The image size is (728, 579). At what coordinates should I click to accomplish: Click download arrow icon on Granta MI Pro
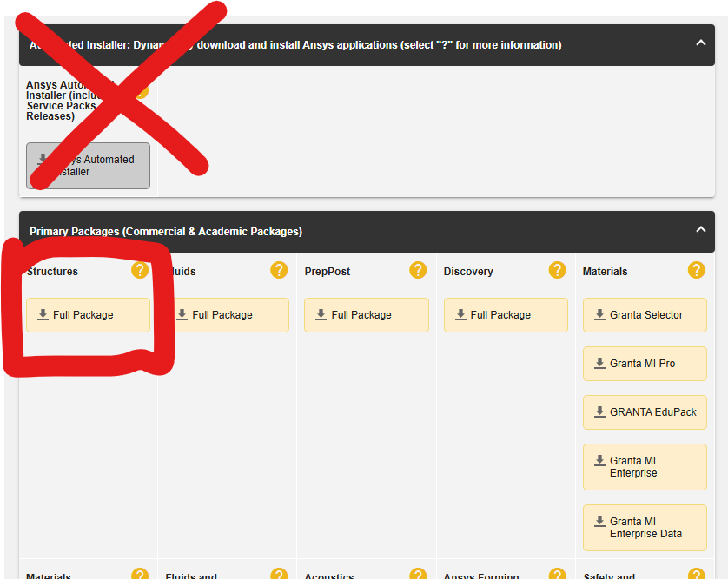click(599, 363)
